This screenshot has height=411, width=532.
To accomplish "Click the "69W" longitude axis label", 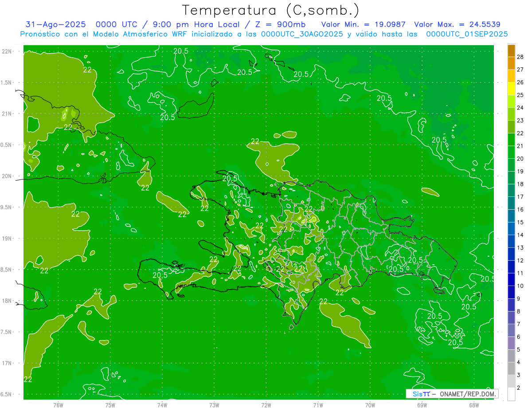I will point(422,405).
